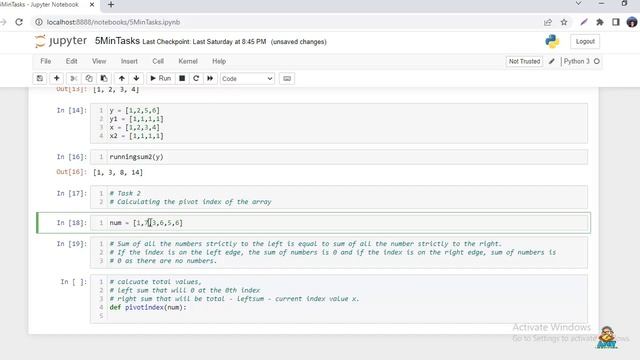Restart kernel and run all cells
The height and width of the screenshot is (360, 640).
(x=210, y=78)
